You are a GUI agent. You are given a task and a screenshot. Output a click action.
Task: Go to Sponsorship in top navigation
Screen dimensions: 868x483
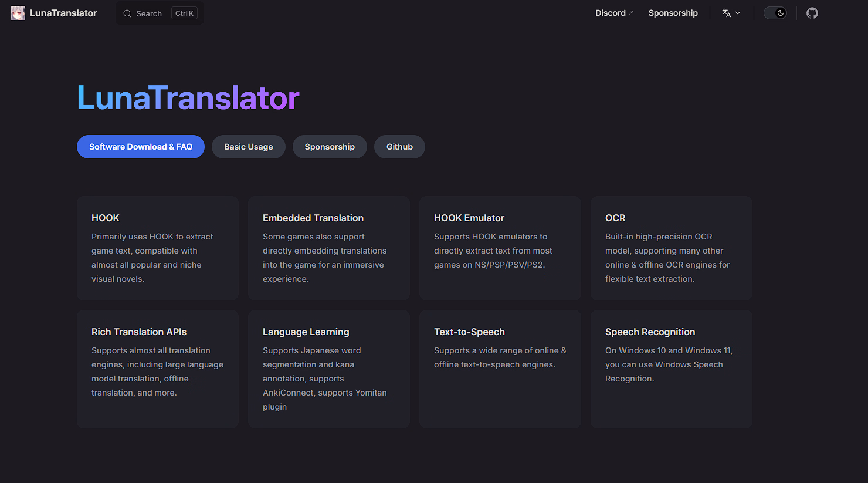(x=673, y=13)
